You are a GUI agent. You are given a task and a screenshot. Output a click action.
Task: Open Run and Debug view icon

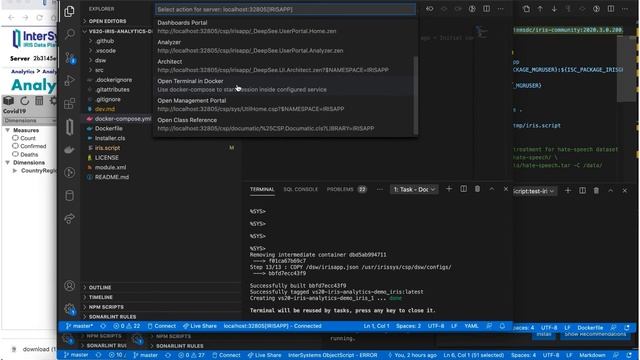69,80
